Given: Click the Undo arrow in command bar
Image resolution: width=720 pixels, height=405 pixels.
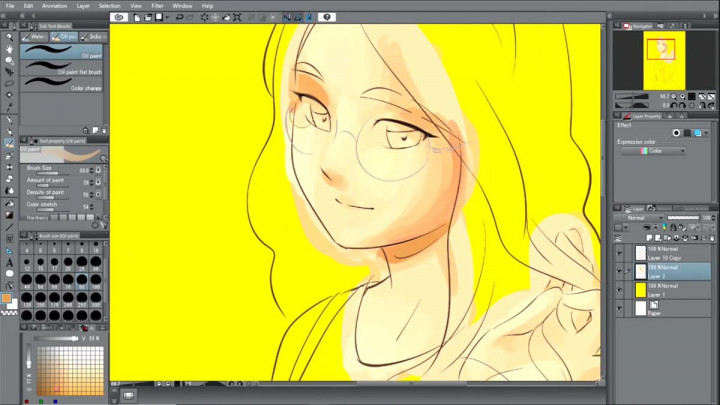Looking at the screenshot, I should [x=179, y=17].
